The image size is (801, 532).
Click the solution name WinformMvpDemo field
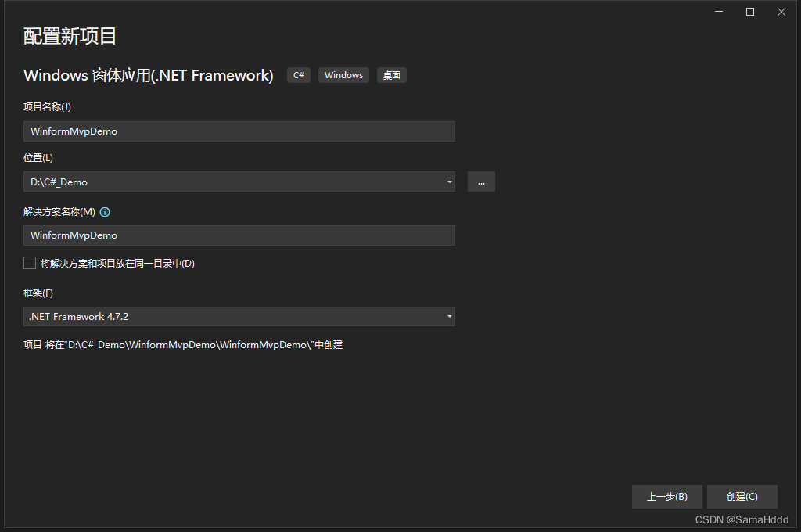(239, 235)
